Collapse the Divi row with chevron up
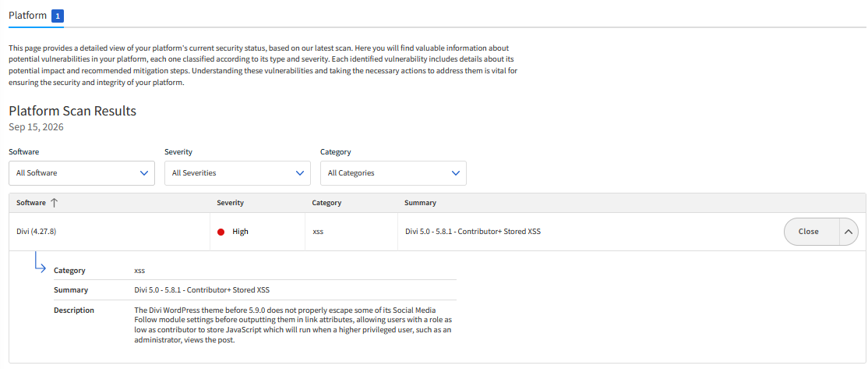The image size is (868, 369). (x=848, y=232)
